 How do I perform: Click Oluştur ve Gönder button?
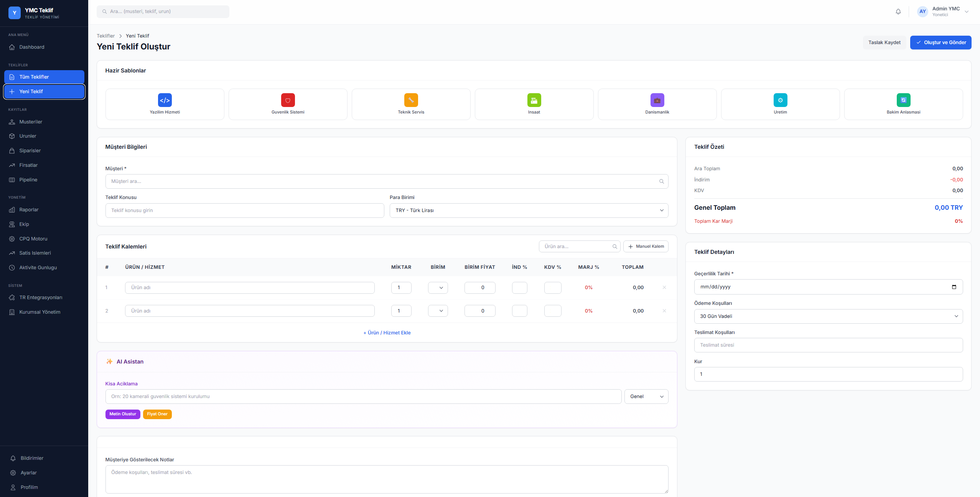941,43
